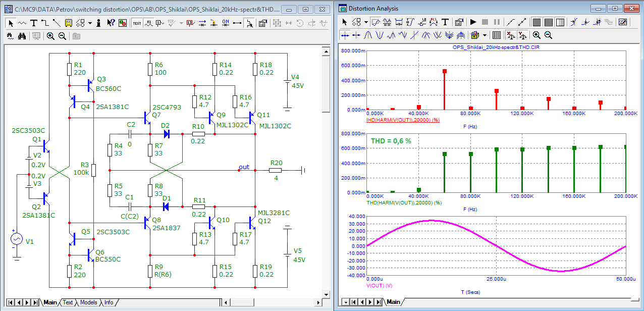This screenshot has width=644, height=311.
Task: Pick the Wire drawing tool
Action: 44,23
